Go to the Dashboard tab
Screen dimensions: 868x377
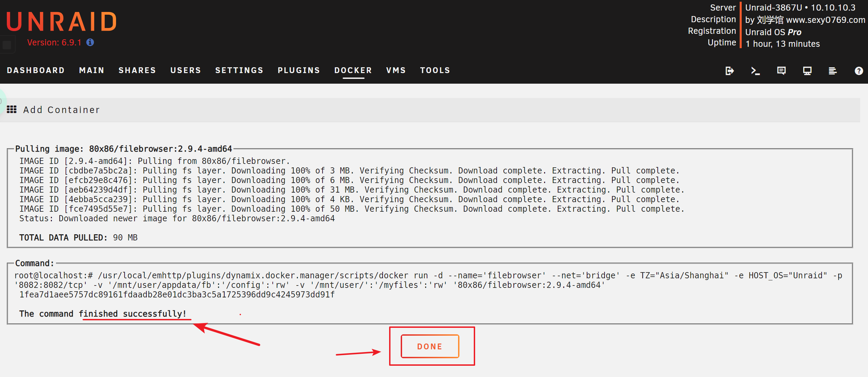36,70
